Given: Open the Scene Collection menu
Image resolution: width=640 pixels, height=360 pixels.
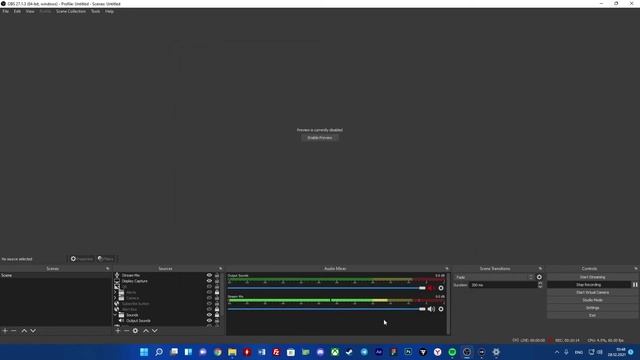Looking at the screenshot, I should [71, 11].
